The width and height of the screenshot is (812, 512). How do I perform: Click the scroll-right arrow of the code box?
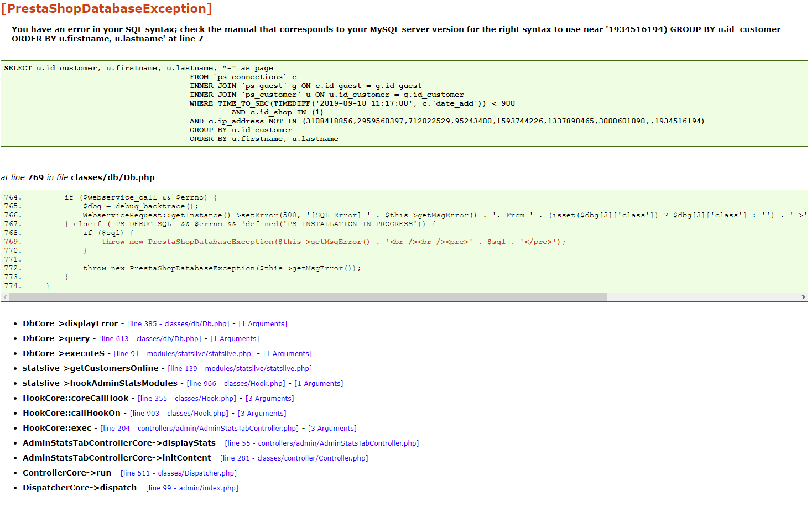803,297
